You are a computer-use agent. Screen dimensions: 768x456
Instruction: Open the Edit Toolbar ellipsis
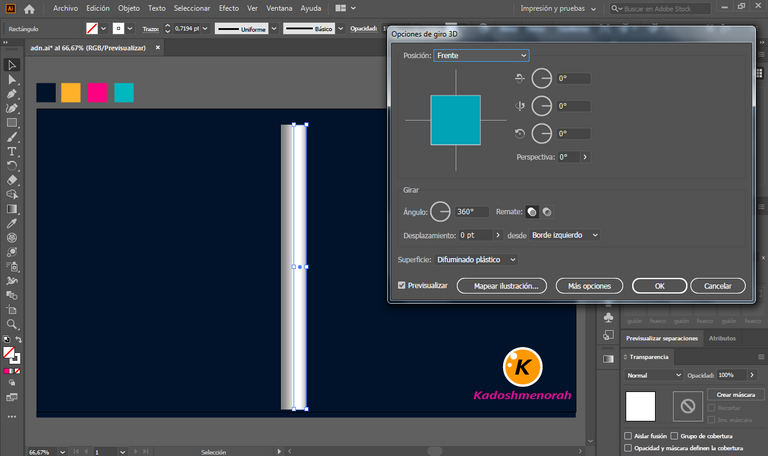coord(12,416)
